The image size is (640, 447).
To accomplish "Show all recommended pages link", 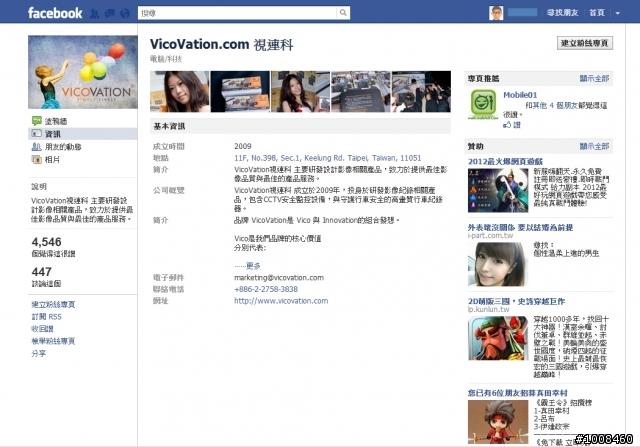I will [x=594, y=78].
